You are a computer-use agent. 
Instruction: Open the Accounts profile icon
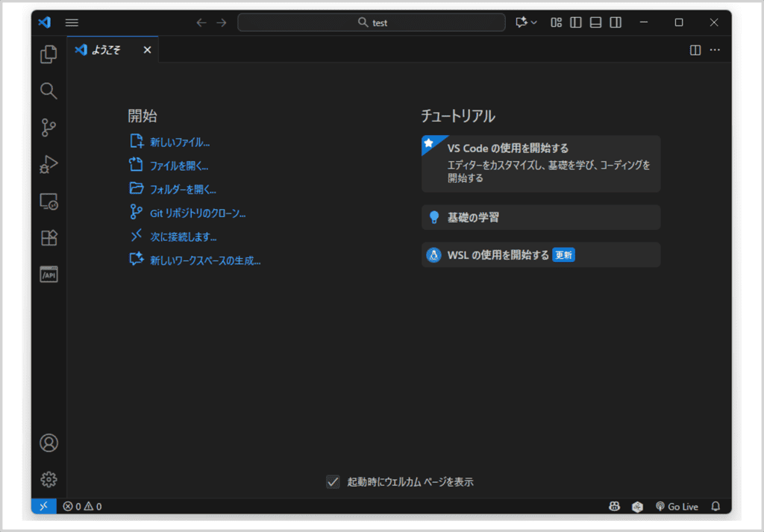click(48, 442)
